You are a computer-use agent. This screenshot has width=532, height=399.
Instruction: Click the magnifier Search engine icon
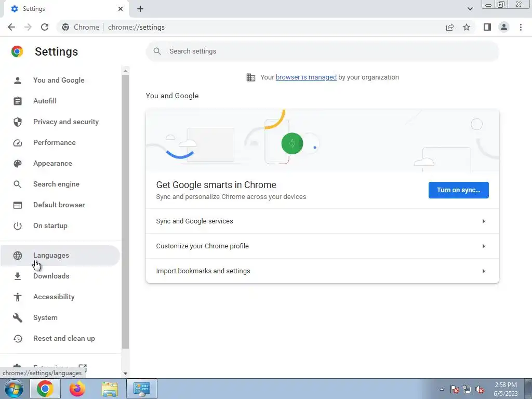[18, 184]
